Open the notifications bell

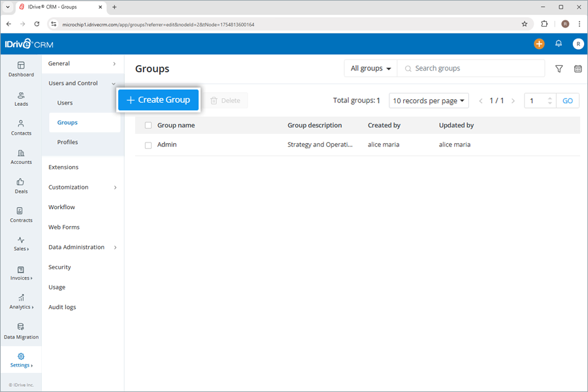559,44
